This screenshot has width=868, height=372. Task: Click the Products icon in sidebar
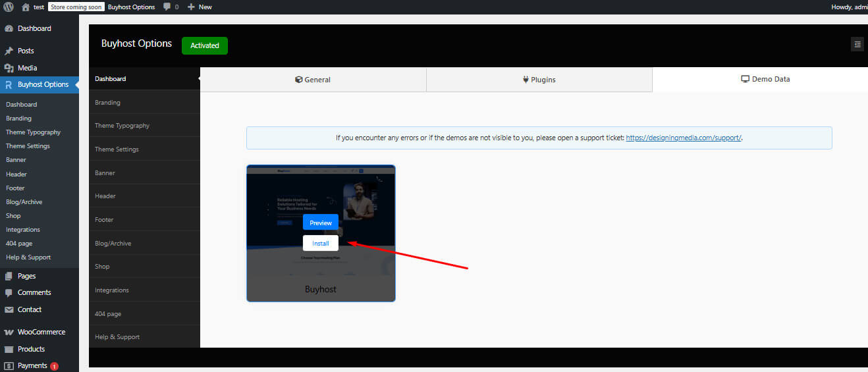[9, 349]
